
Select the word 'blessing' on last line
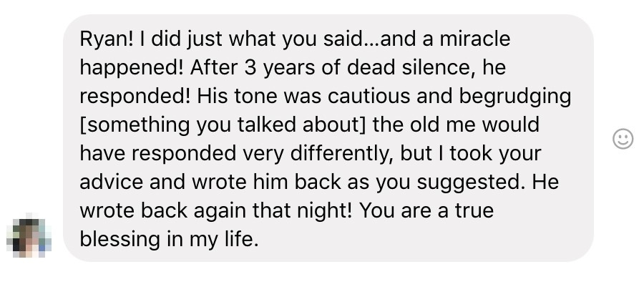pyautogui.click(x=119, y=240)
